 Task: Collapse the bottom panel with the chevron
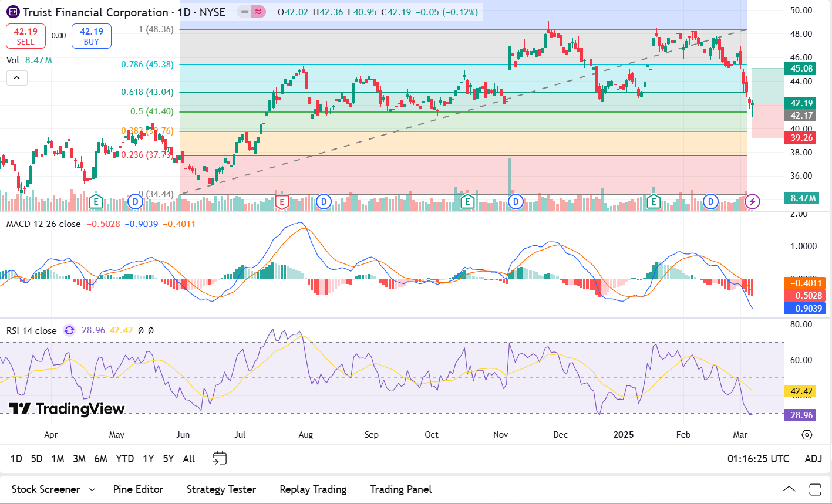(789, 489)
